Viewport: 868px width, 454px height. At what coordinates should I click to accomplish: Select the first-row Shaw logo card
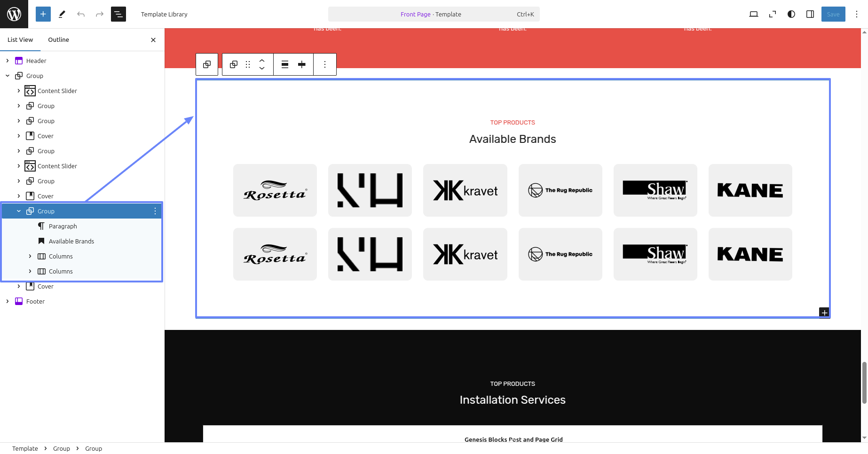click(655, 190)
